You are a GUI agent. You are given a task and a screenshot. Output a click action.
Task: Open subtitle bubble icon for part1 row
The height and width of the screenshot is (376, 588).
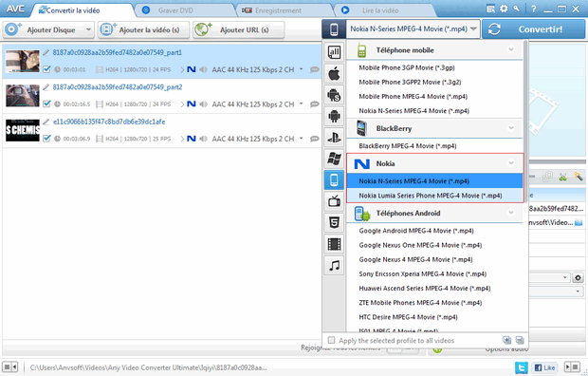pyautogui.click(x=315, y=69)
